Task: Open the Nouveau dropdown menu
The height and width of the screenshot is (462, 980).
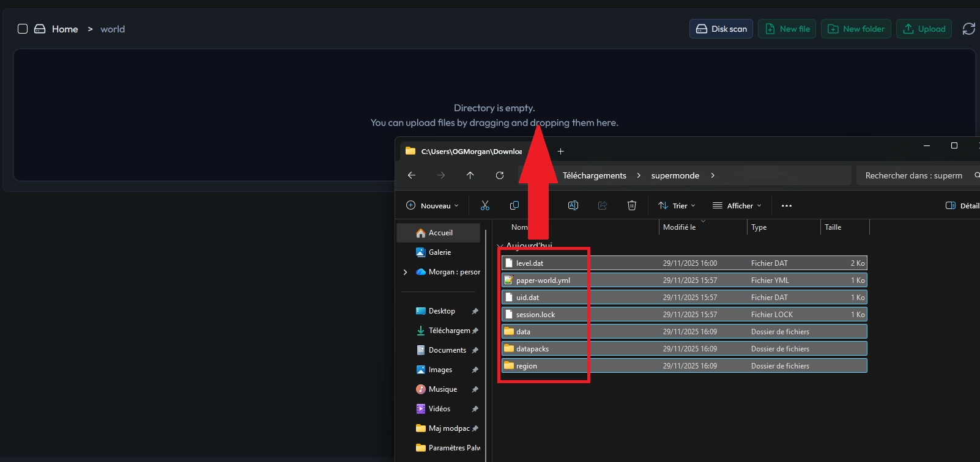Action: coord(432,206)
